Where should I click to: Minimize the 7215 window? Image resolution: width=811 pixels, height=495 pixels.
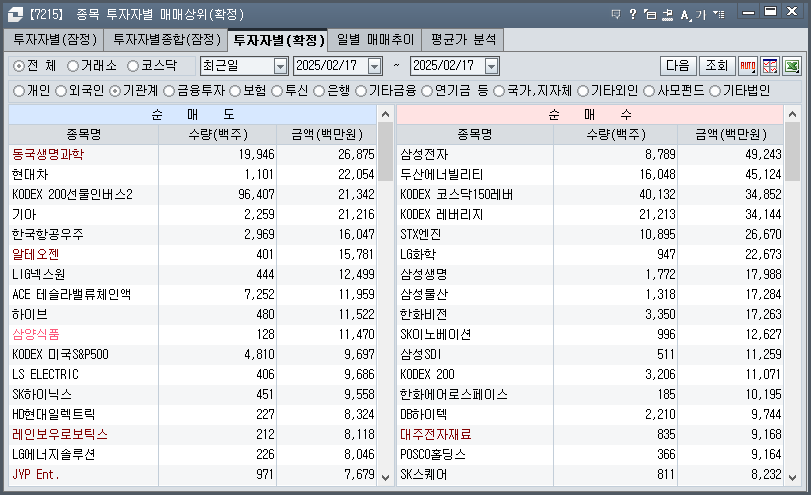(748, 12)
